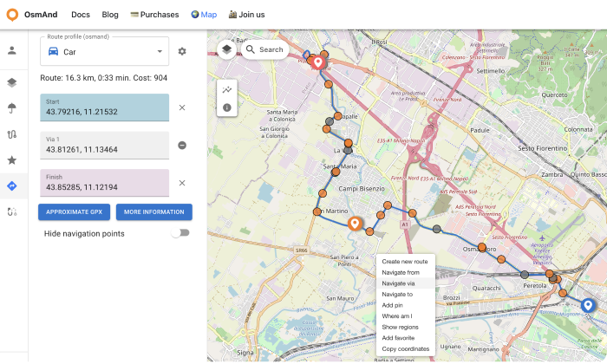Image resolution: width=607 pixels, height=364 pixels.
Task: Click the route elevation graph icon
Action: (227, 89)
